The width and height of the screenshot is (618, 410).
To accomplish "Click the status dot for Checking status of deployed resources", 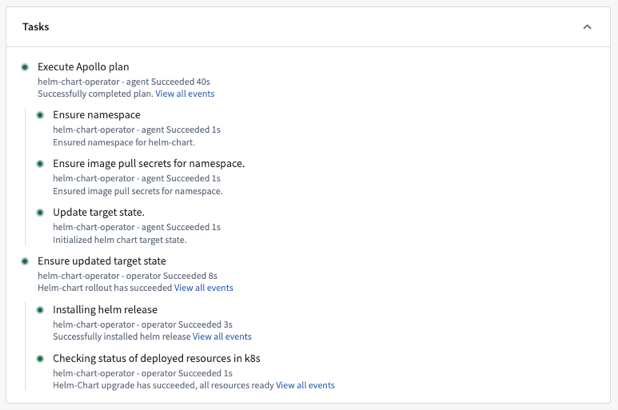I will (x=41, y=358).
